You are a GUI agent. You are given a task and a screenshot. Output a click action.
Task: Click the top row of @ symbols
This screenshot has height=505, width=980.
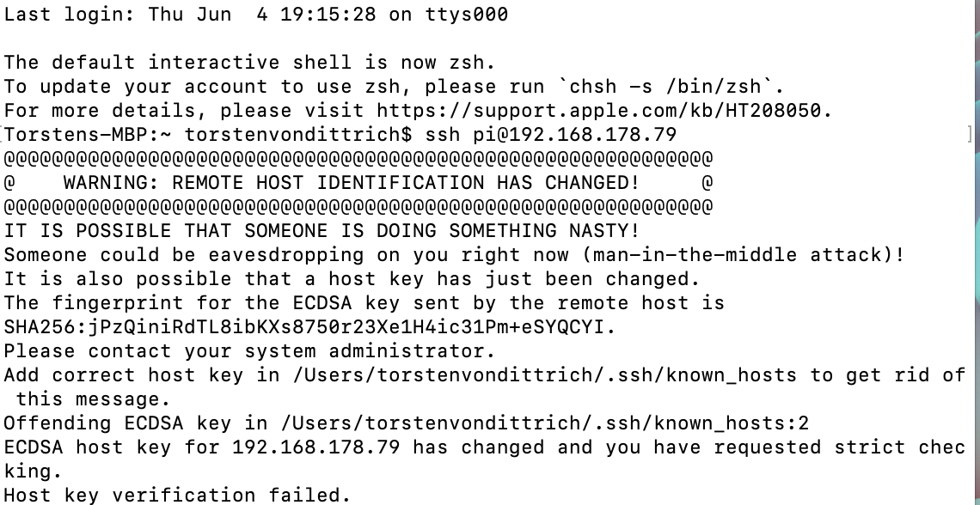(358, 159)
